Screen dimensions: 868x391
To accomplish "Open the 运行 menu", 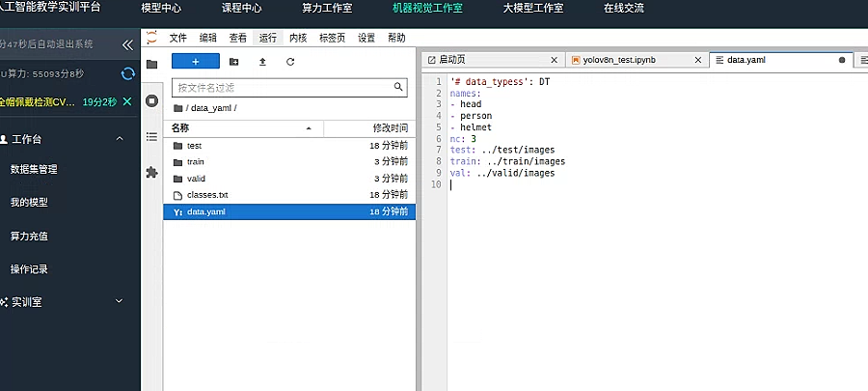I will click(x=268, y=38).
